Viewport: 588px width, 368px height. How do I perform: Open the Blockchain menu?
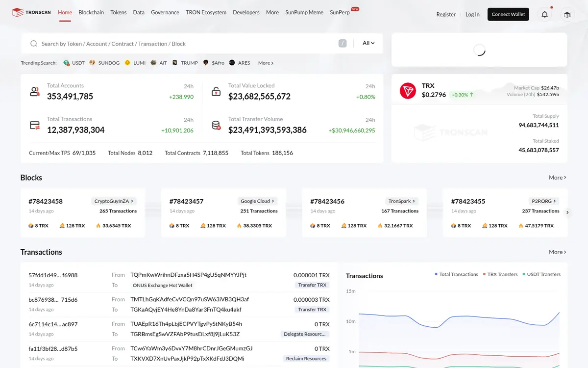click(91, 12)
